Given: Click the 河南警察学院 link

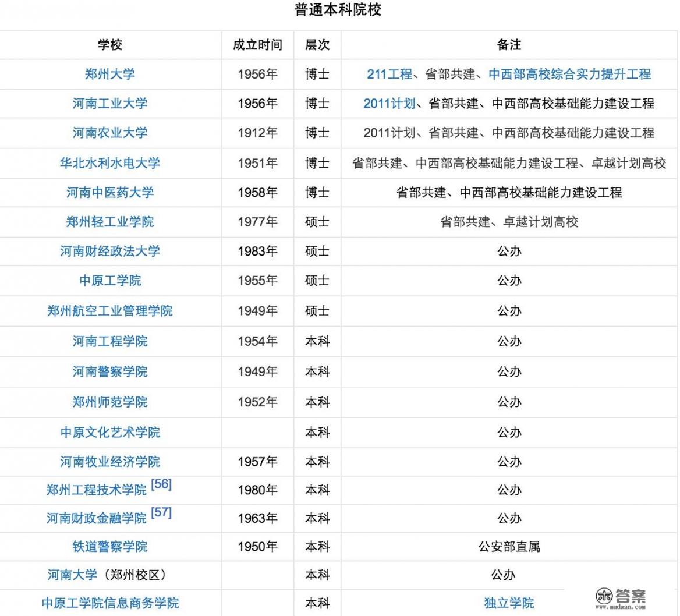Looking at the screenshot, I should 109,371.
